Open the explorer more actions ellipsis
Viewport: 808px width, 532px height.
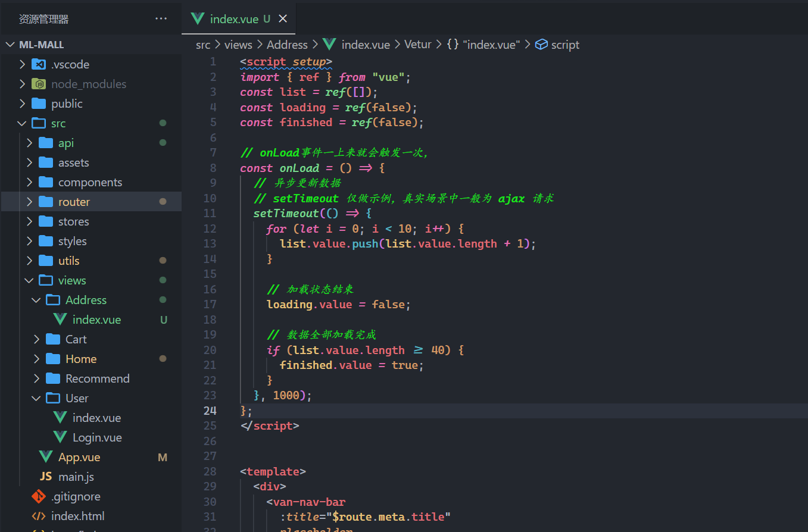click(161, 19)
